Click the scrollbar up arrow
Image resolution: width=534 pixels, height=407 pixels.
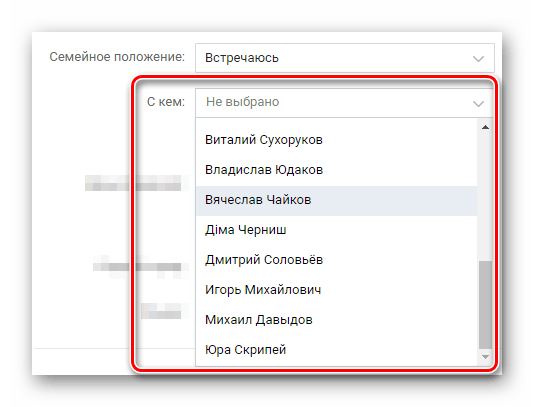485,127
